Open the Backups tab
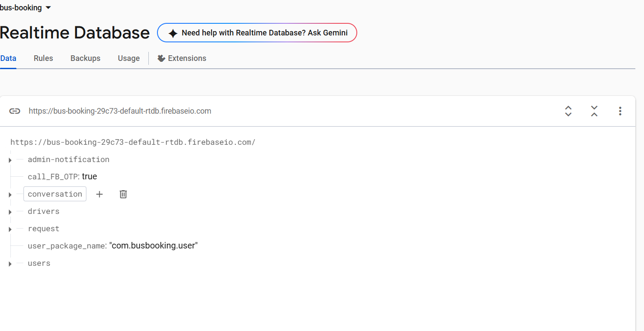This screenshot has height=331, width=644. pos(85,58)
